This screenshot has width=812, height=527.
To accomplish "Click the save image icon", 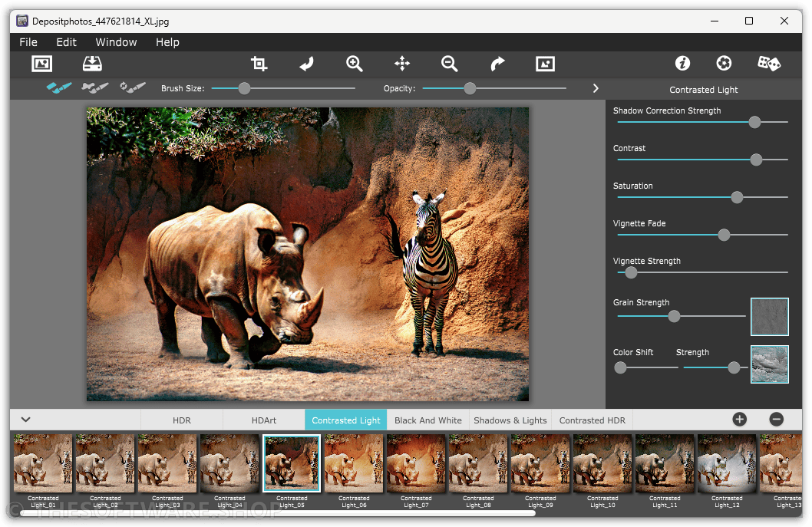I will (x=92, y=64).
